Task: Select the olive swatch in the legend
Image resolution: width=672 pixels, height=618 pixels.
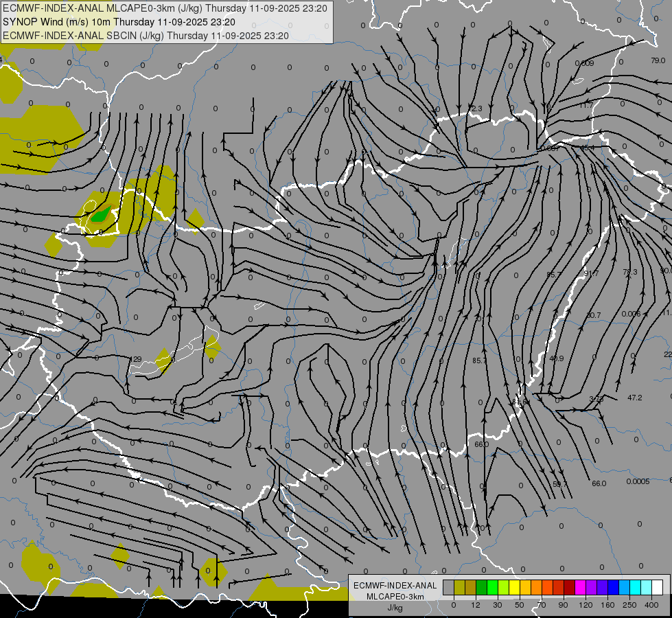Action: 459,588
